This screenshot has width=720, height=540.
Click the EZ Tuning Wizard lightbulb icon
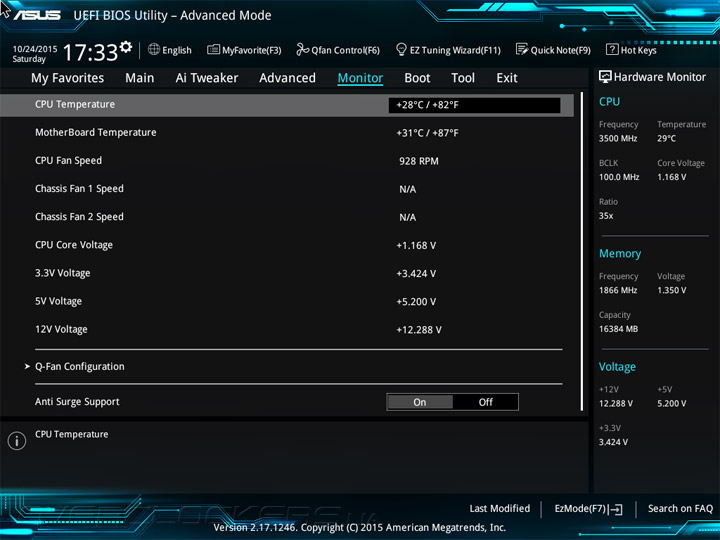(401, 49)
